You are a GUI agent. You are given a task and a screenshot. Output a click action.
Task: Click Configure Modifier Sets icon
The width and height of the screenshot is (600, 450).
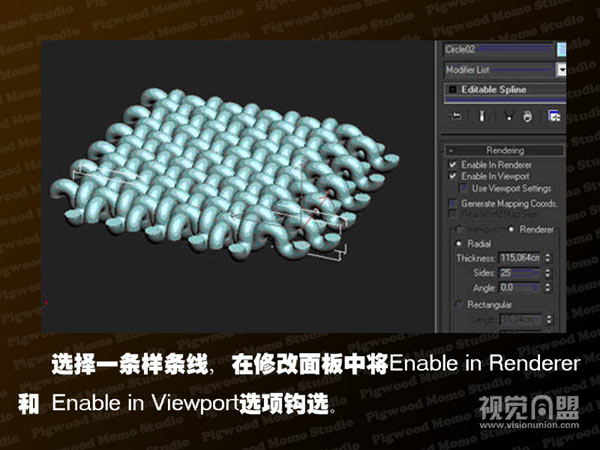[x=554, y=117]
